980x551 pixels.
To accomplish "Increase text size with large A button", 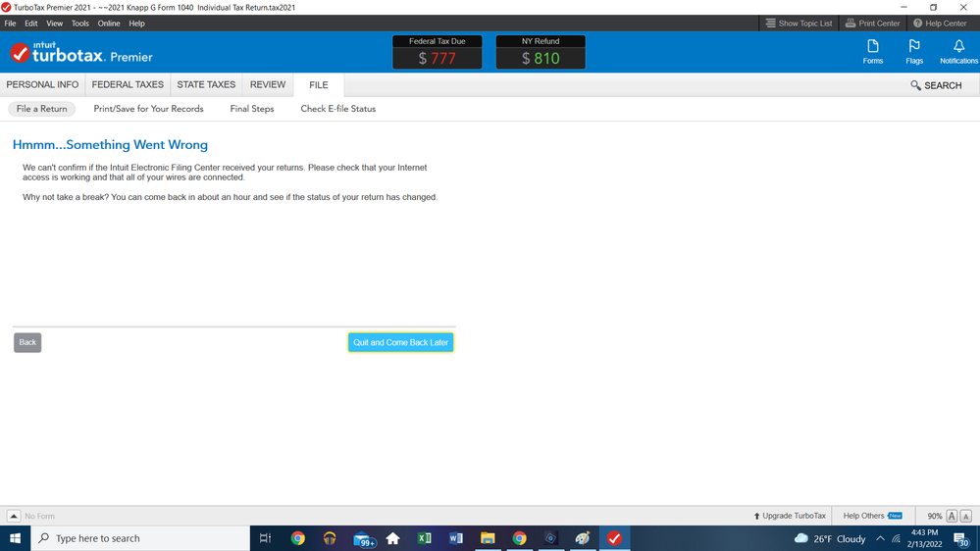I will pyautogui.click(x=952, y=516).
